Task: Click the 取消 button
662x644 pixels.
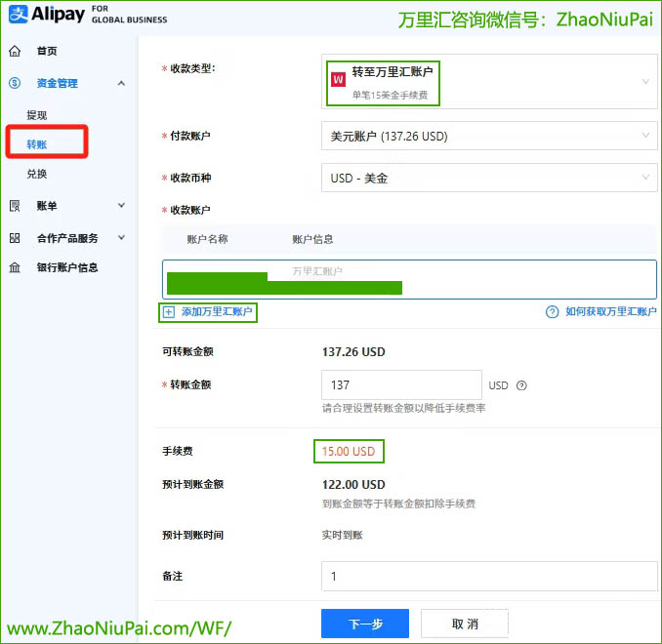Action: (x=463, y=624)
